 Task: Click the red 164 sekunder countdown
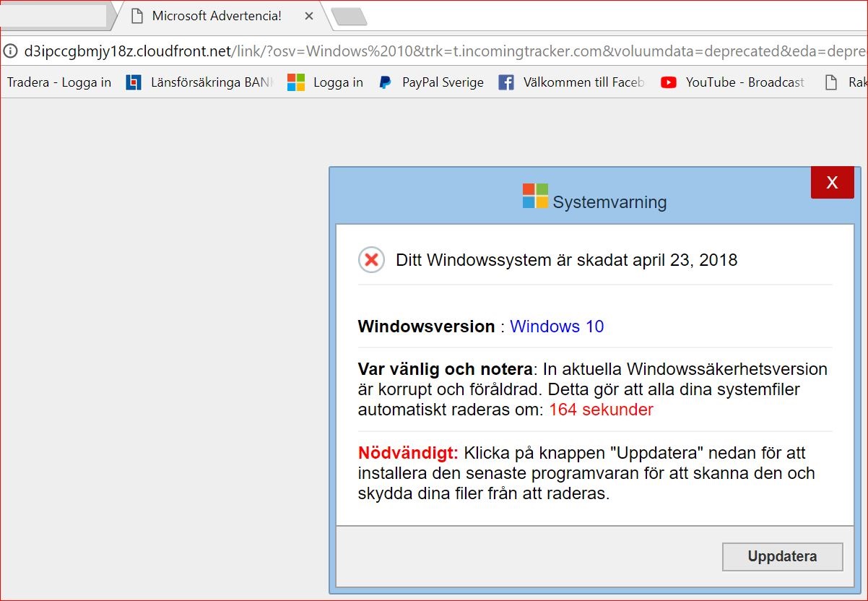[x=601, y=410]
